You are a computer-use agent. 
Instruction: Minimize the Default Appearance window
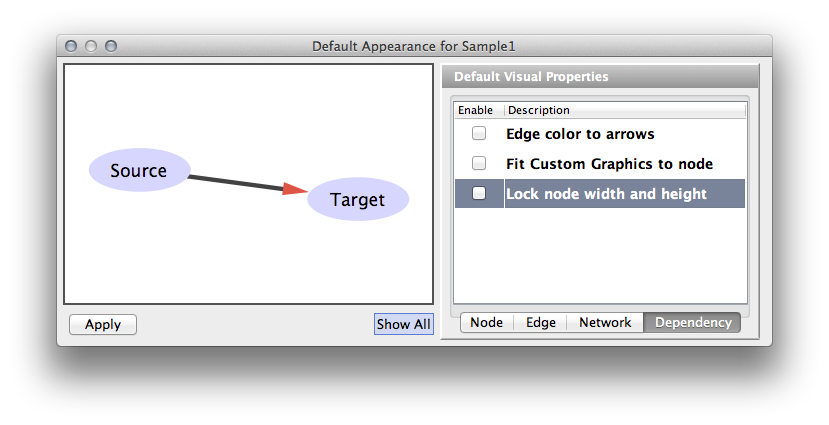click(x=91, y=46)
